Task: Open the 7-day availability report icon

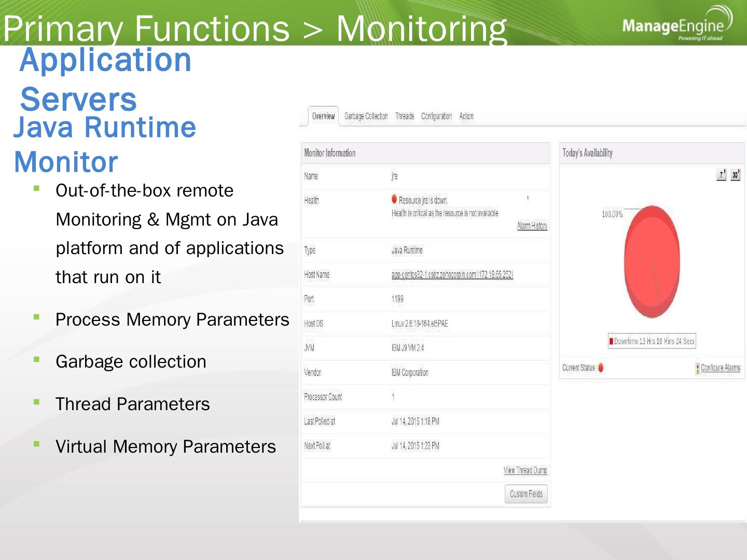Action: coord(721,175)
